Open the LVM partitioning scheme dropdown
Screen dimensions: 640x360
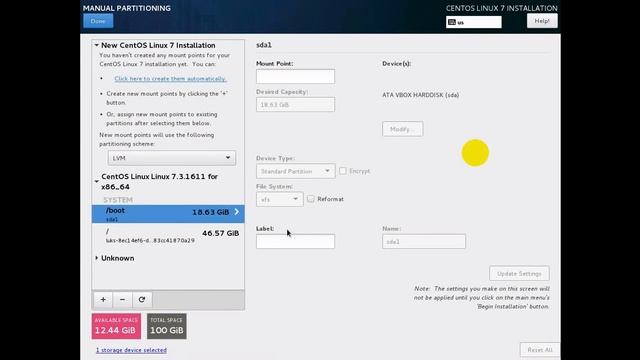pyautogui.click(x=172, y=158)
